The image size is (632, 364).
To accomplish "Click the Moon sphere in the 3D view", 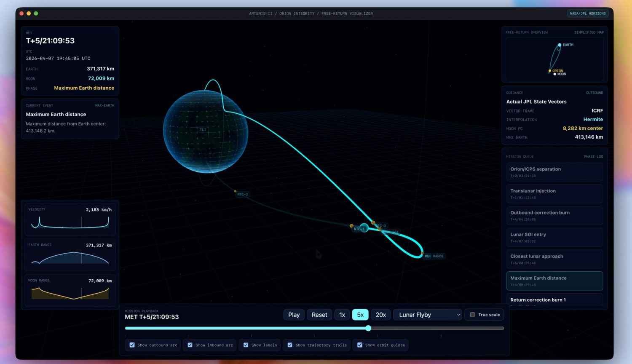I will point(364,228).
